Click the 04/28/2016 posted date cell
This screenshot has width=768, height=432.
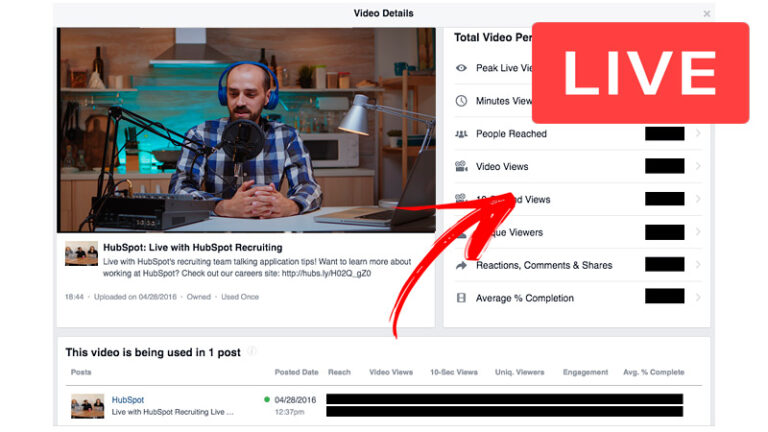(295, 400)
